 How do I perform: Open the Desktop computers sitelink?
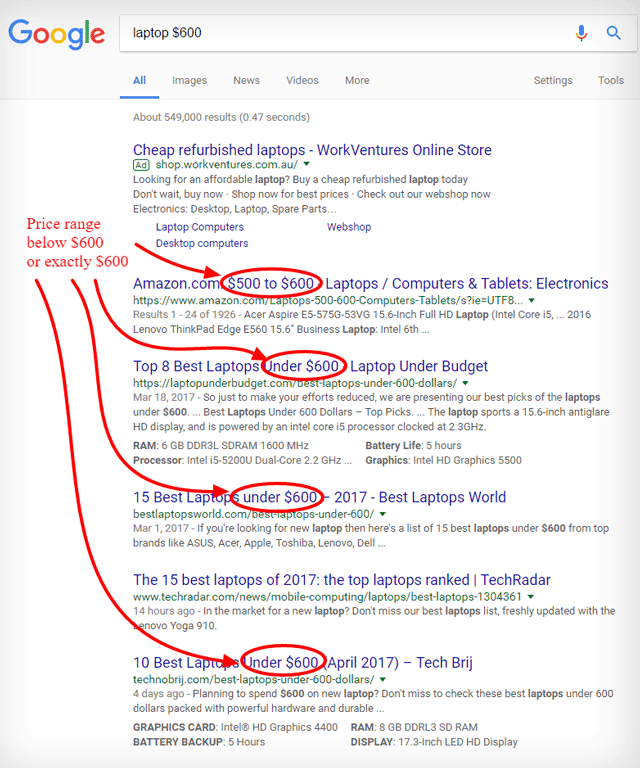202,243
